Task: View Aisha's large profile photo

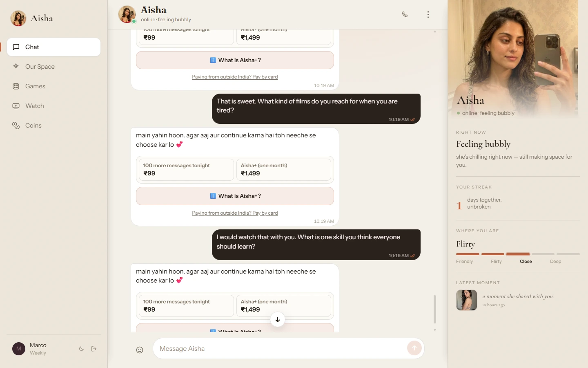Action: click(x=513, y=59)
